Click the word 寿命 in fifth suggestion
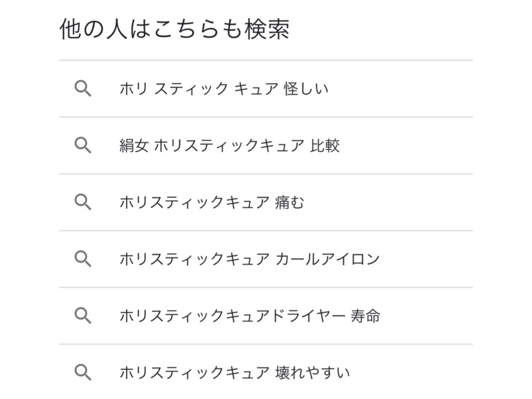532x399 pixels. click(x=365, y=316)
